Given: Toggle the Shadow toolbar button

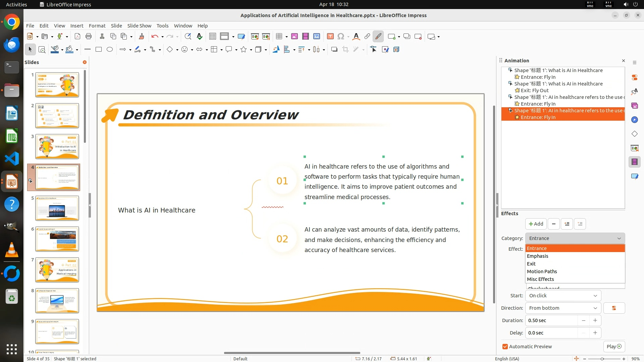Looking at the screenshot, I should [x=334, y=50].
